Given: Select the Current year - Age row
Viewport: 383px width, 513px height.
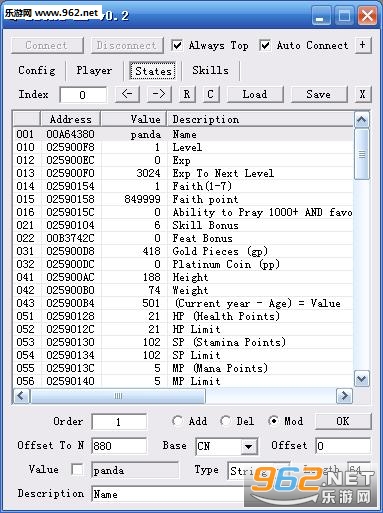Looking at the screenshot, I should pos(183,303).
